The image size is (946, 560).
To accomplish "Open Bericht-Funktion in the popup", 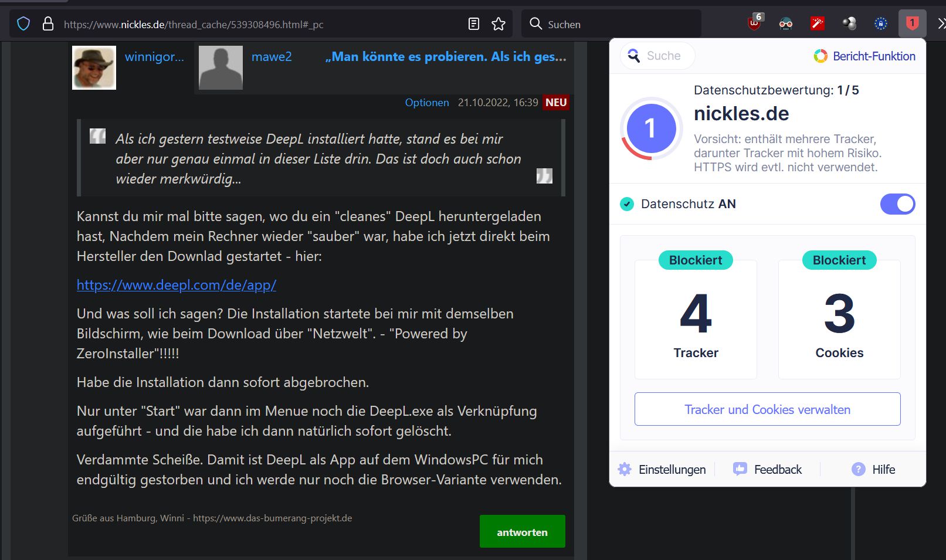I will pyautogui.click(x=864, y=56).
